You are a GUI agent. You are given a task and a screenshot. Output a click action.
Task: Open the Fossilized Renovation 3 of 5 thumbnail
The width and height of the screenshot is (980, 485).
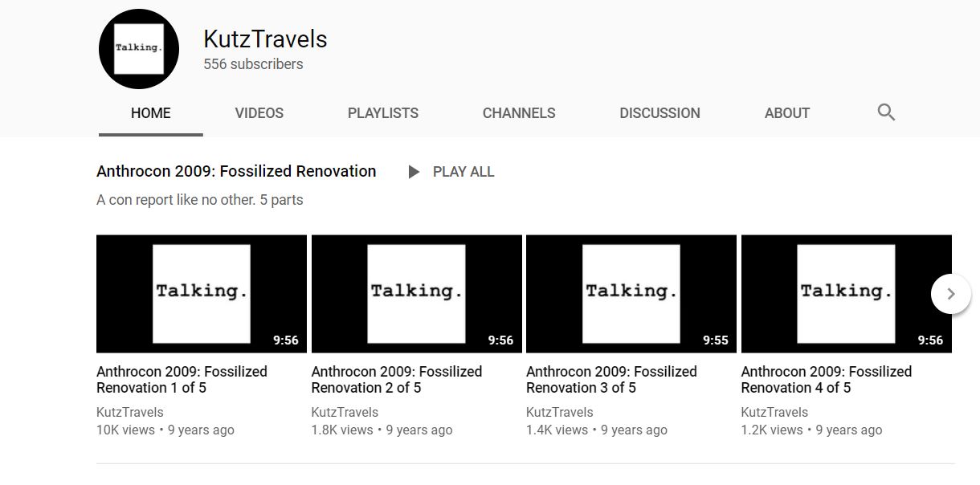pos(631,294)
